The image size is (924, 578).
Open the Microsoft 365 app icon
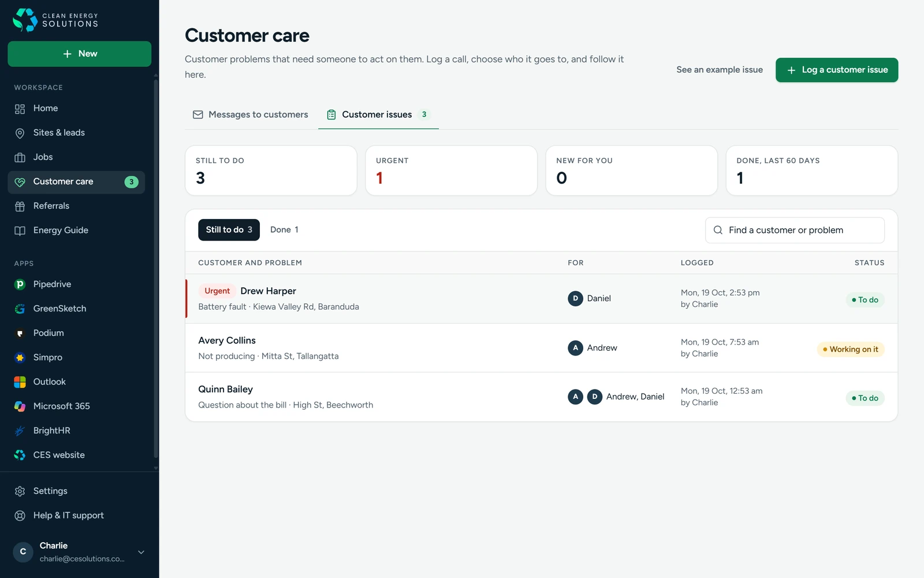click(20, 406)
